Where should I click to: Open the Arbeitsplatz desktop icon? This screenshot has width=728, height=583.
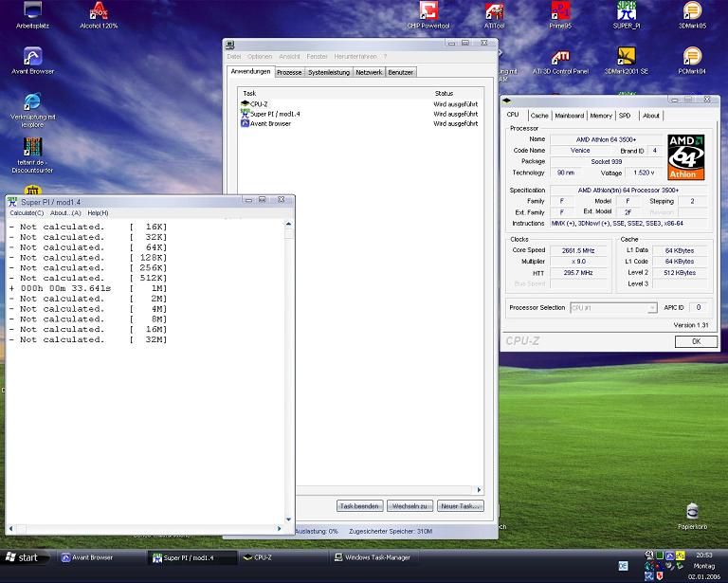point(32,15)
